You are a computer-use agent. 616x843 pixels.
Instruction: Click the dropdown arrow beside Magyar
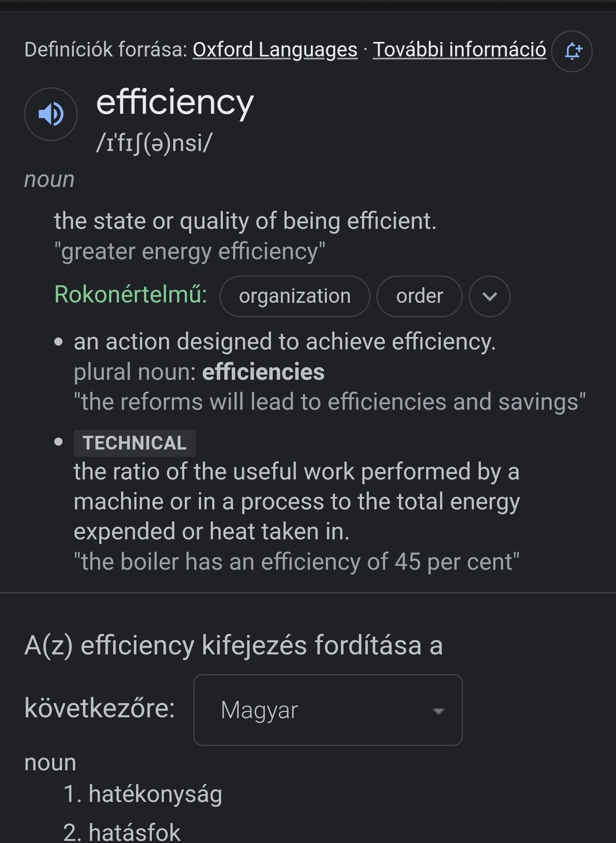[438, 711]
